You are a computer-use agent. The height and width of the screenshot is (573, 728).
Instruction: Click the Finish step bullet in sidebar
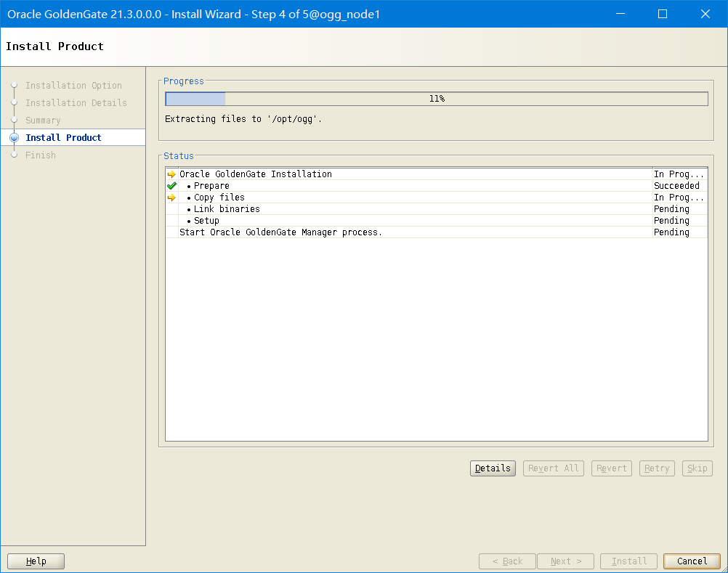[x=14, y=155]
